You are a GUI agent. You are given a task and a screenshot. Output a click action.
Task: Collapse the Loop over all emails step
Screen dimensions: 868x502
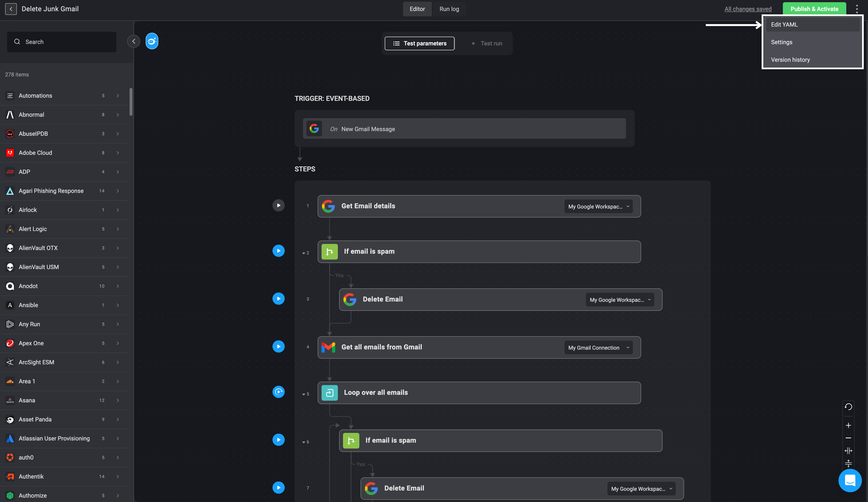[x=303, y=394]
